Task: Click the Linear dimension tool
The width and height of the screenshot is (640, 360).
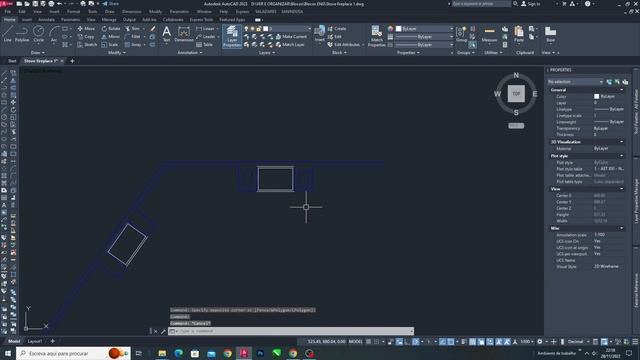Action: point(205,29)
